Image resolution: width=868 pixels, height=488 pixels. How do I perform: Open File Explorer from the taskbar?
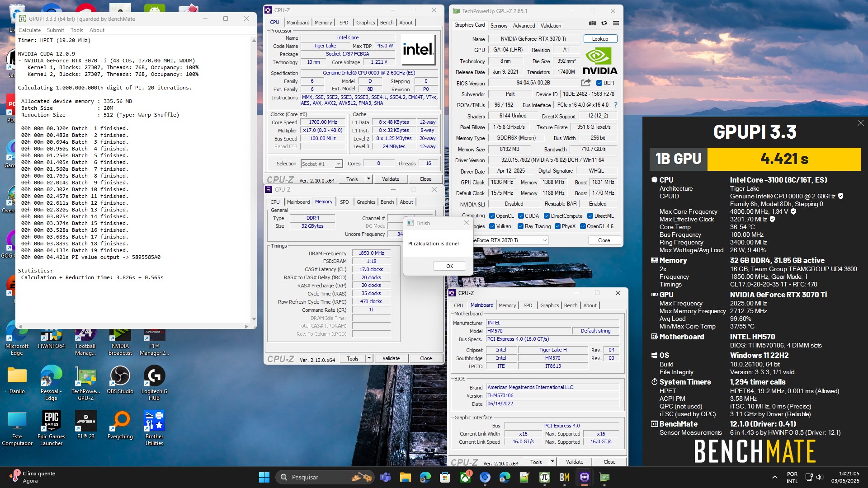pyautogui.click(x=405, y=477)
